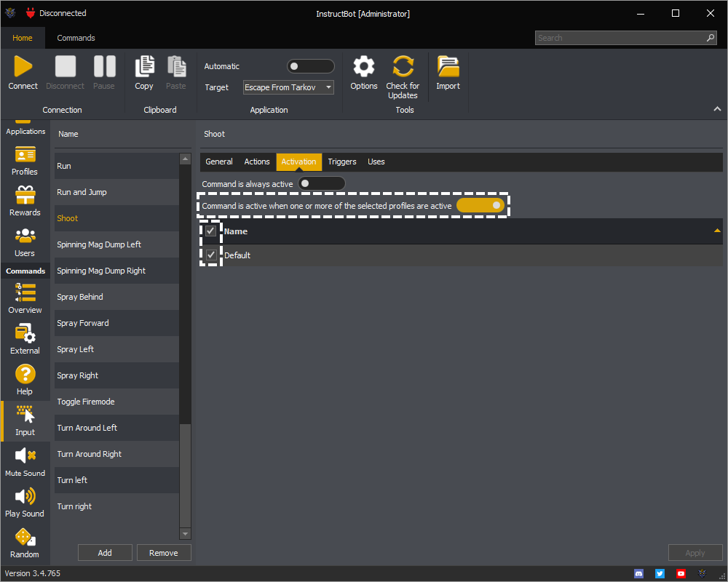Click the Name column sort arrow
This screenshot has height=582, width=728.
pyautogui.click(x=717, y=231)
